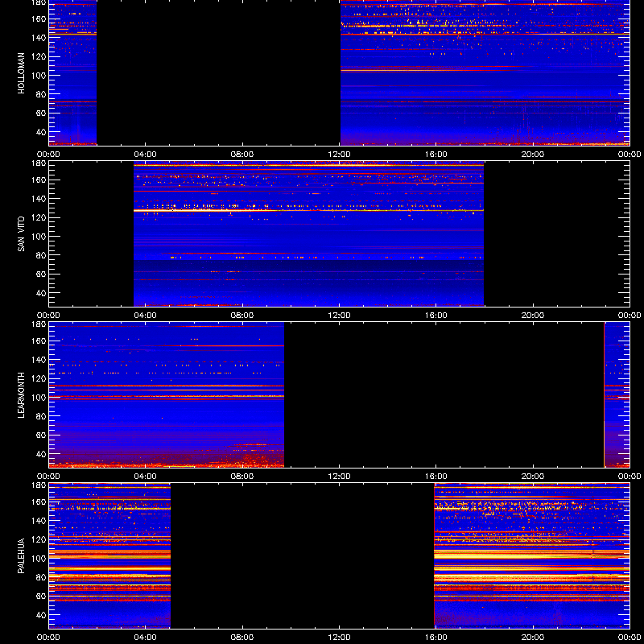Select the 12:00 time label under Holloman plot
The image size is (644, 644).
(339, 155)
